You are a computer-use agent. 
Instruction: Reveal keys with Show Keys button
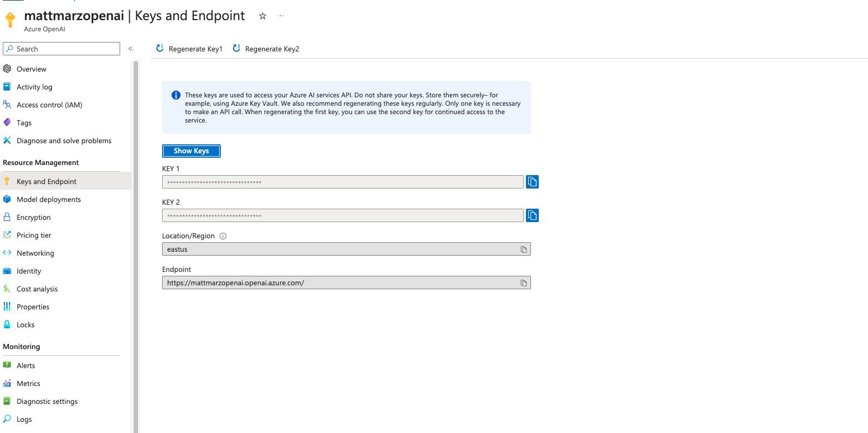click(191, 151)
